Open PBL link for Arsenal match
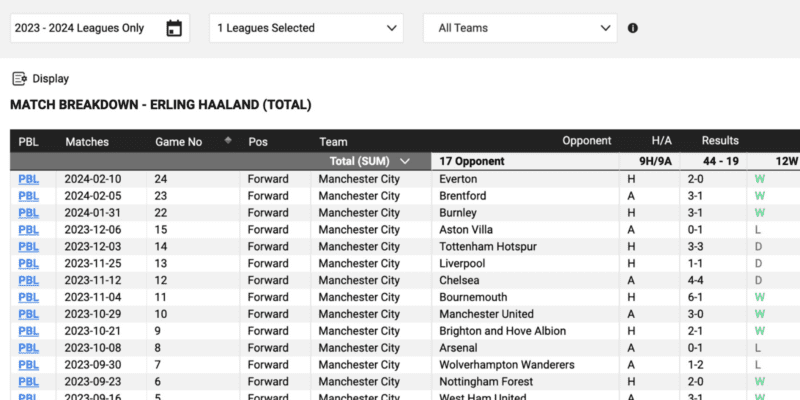This screenshot has height=400, width=800. pyautogui.click(x=29, y=347)
